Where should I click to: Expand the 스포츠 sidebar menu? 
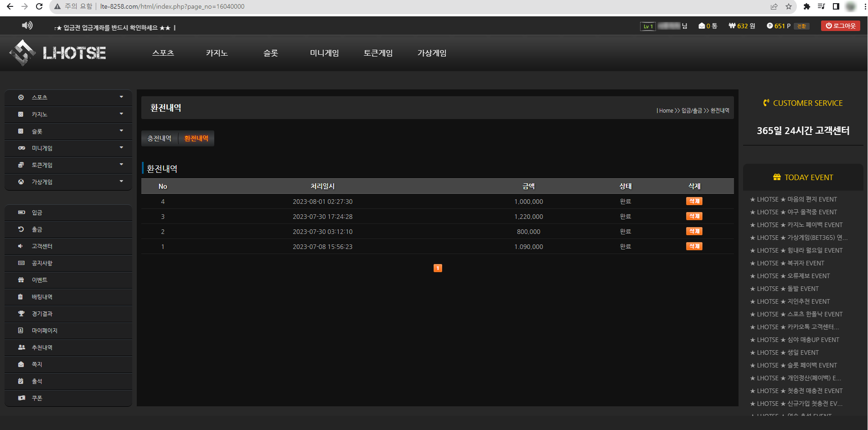pos(121,97)
